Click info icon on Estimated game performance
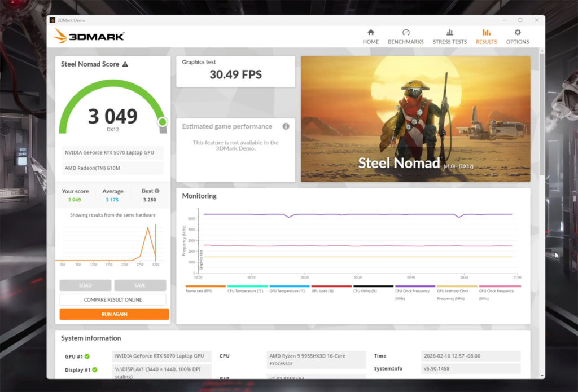 286,126
